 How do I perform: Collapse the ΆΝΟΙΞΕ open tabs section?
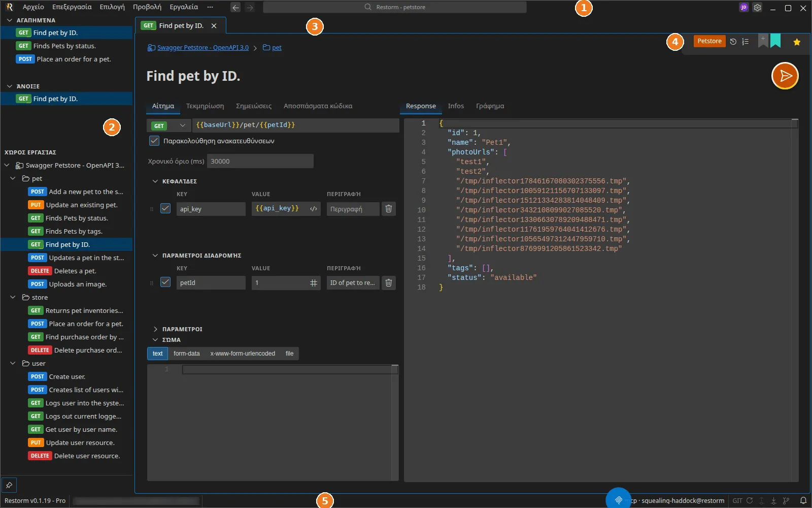[x=10, y=86]
